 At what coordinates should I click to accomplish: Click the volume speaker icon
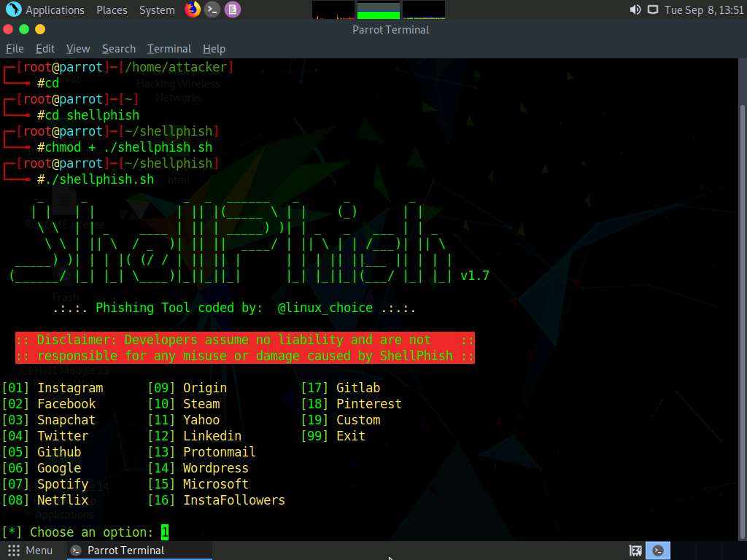pos(635,9)
